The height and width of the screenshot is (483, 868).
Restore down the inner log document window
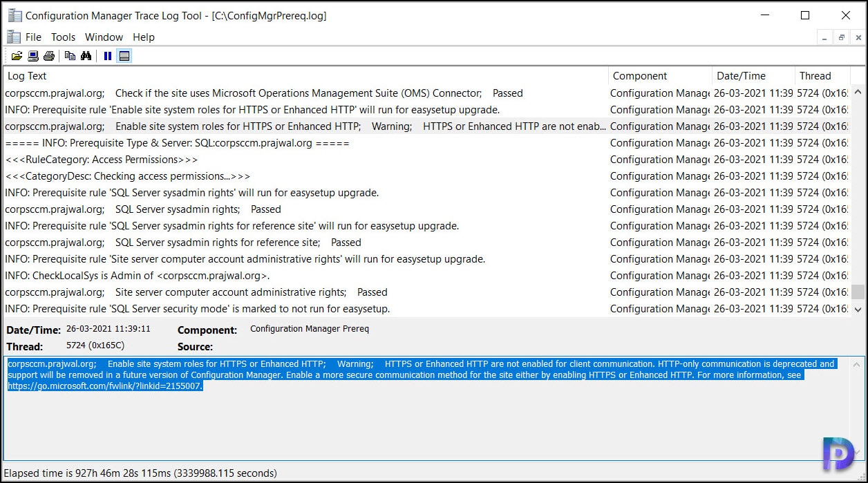click(x=842, y=37)
